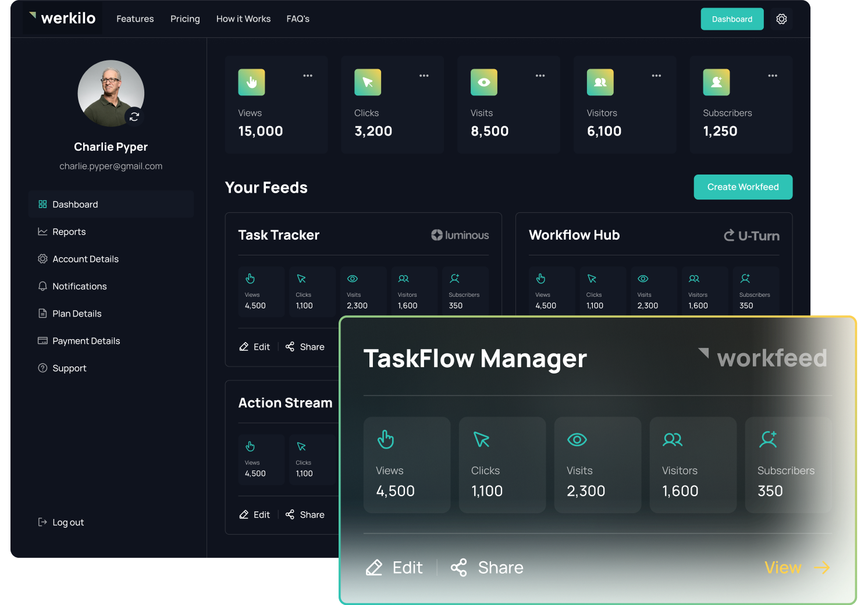Click the refresh avatar icon on profile photo
The height and width of the screenshot is (605, 868).
click(134, 116)
